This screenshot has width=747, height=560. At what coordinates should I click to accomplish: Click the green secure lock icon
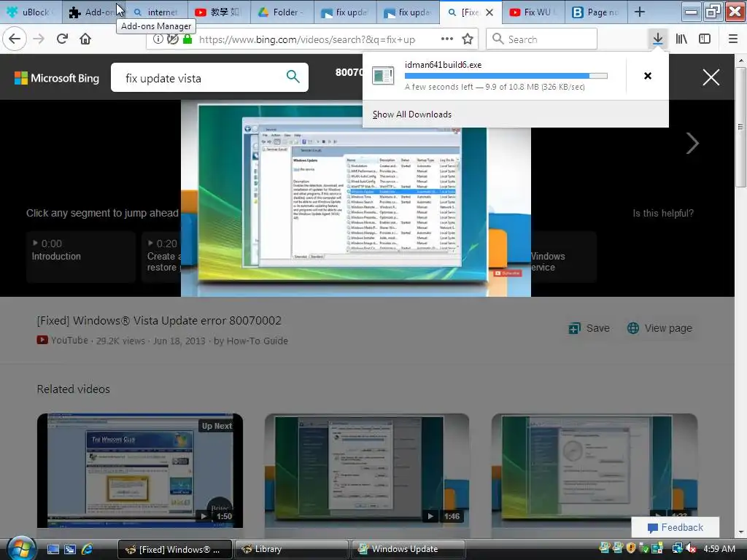187,39
